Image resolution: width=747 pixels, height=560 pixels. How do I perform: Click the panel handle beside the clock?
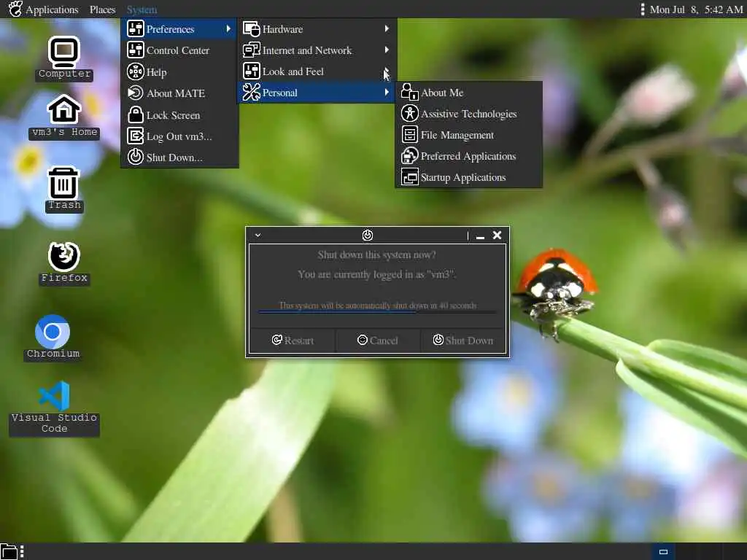tap(643, 9)
